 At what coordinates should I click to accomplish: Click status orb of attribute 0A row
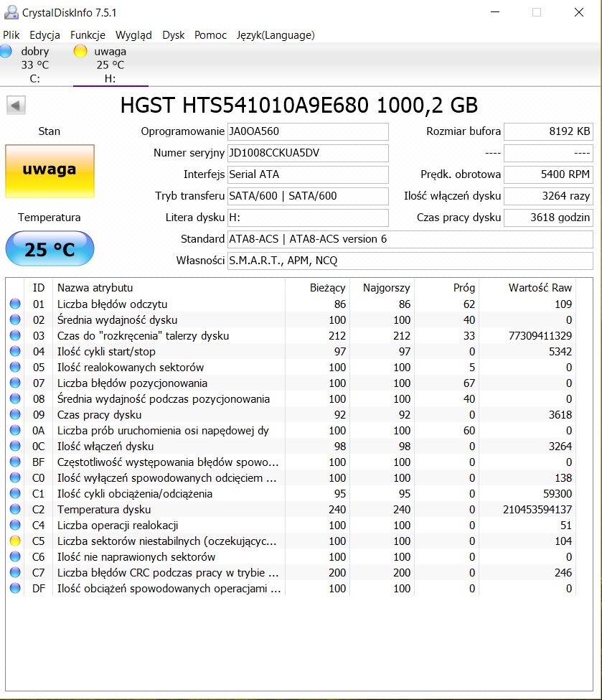(15, 430)
